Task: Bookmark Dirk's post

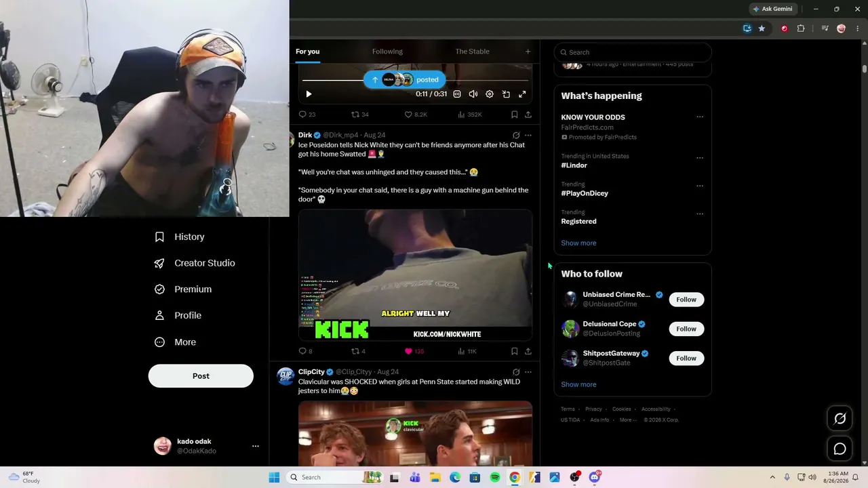Action: (x=515, y=351)
